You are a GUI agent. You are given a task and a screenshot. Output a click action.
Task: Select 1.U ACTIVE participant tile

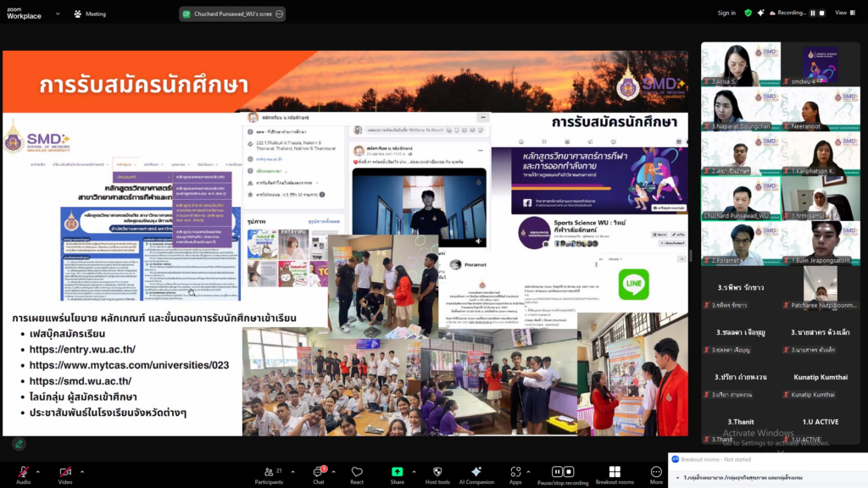(x=821, y=422)
